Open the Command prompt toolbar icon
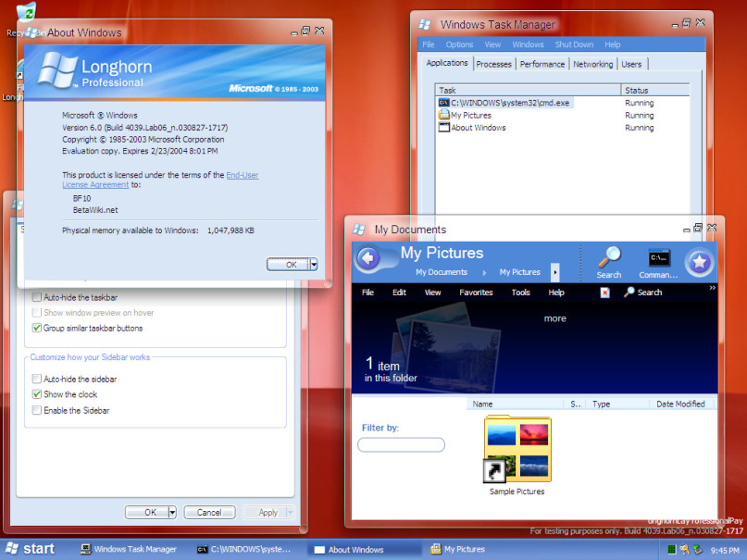 pyautogui.click(x=659, y=258)
